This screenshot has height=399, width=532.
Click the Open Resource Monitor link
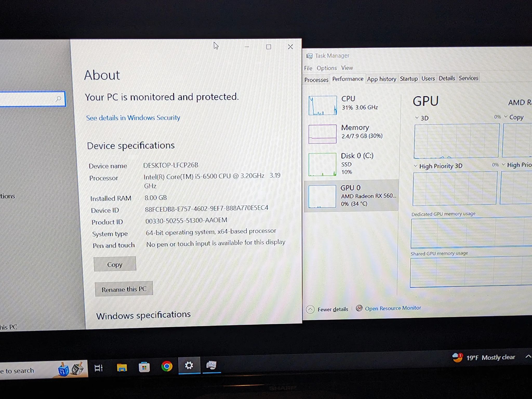(393, 308)
